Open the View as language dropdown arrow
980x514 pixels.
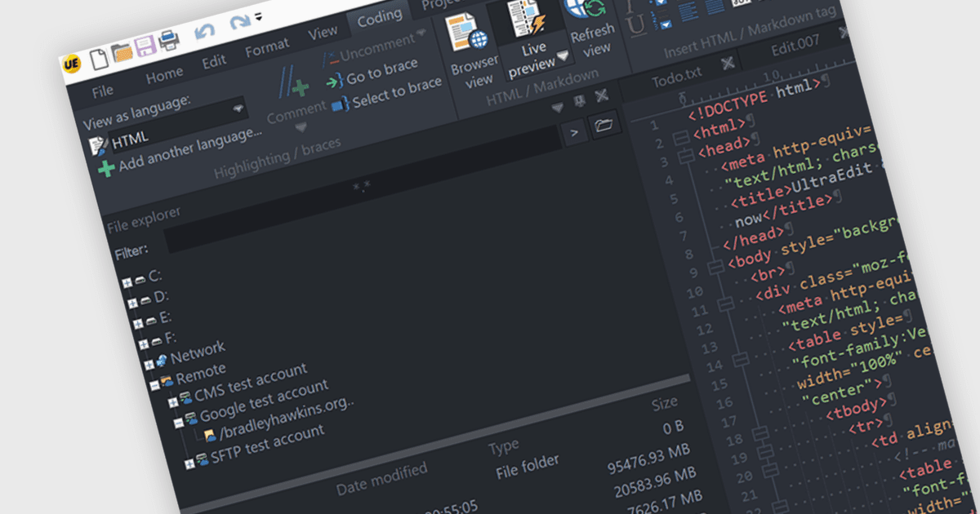pos(238,108)
